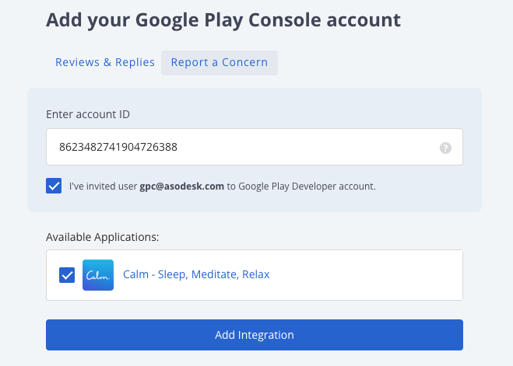The height and width of the screenshot is (366, 513).
Task: Click the Add your Google Play Console heading
Action: coord(223,20)
